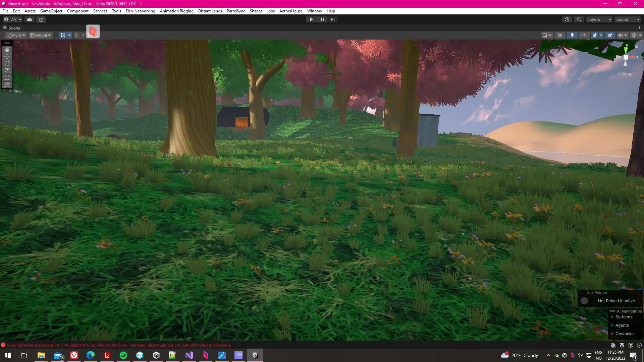Screen dimensions: 644x362
Task: Select the Rotate tool
Action: [x=7, y=64]
